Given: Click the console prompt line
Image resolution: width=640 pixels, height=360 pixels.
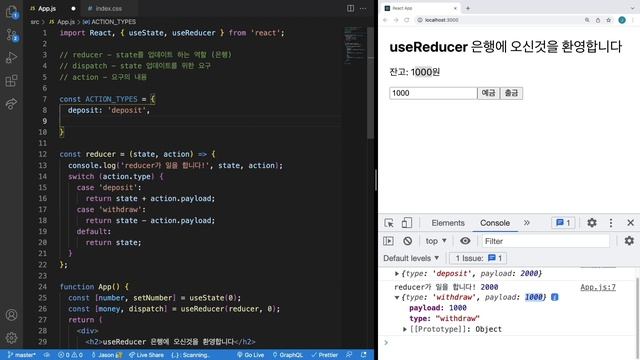Looking at the screenshot, I should click(508, 342).
